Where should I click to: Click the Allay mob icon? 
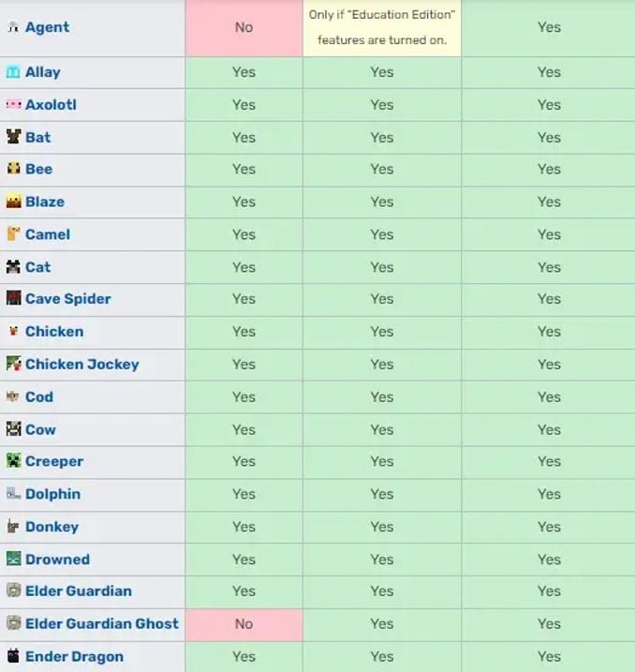click(x=13, y=72)
